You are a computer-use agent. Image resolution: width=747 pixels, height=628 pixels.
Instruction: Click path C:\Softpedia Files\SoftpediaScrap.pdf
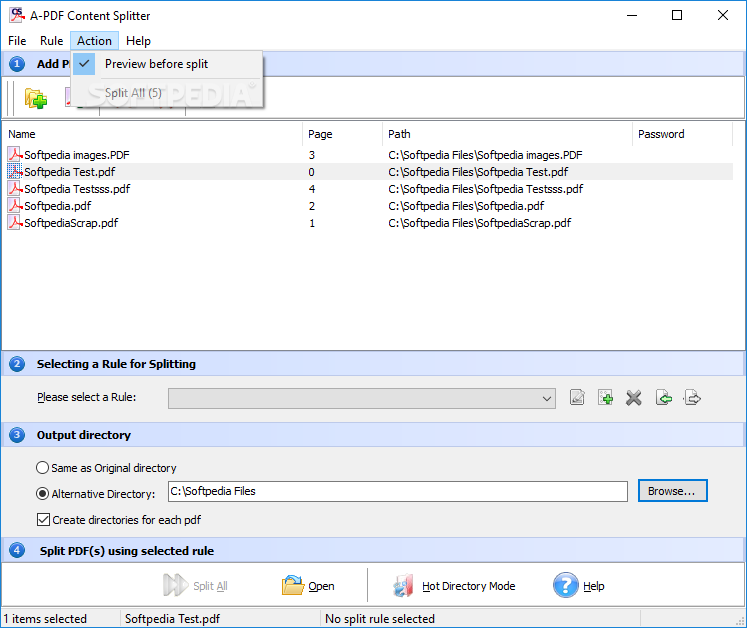pos(479,223)
